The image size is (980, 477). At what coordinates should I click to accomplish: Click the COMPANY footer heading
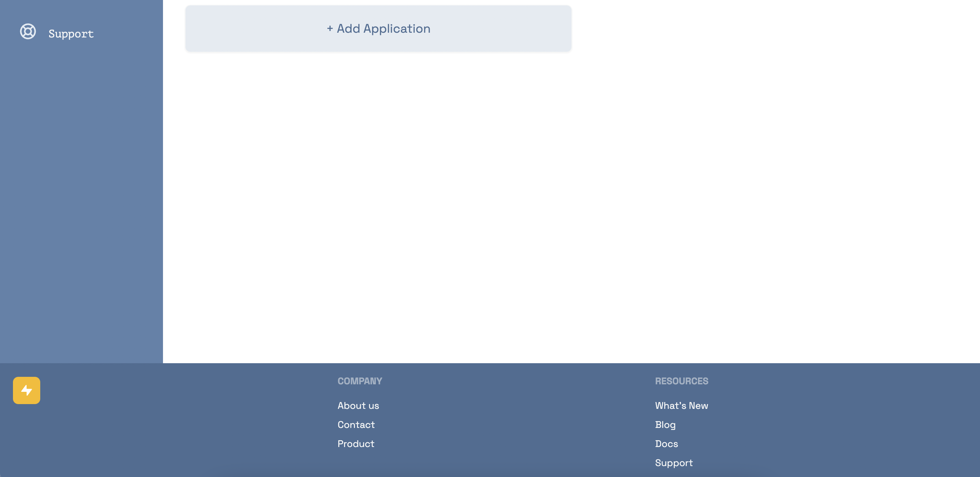[359, 381]
